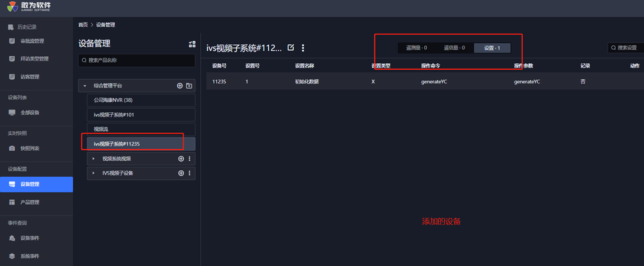This screenshot has width=644, height=266.
Task: Select the ivs视频子系统#11235 device
Action: click(141, 144)
